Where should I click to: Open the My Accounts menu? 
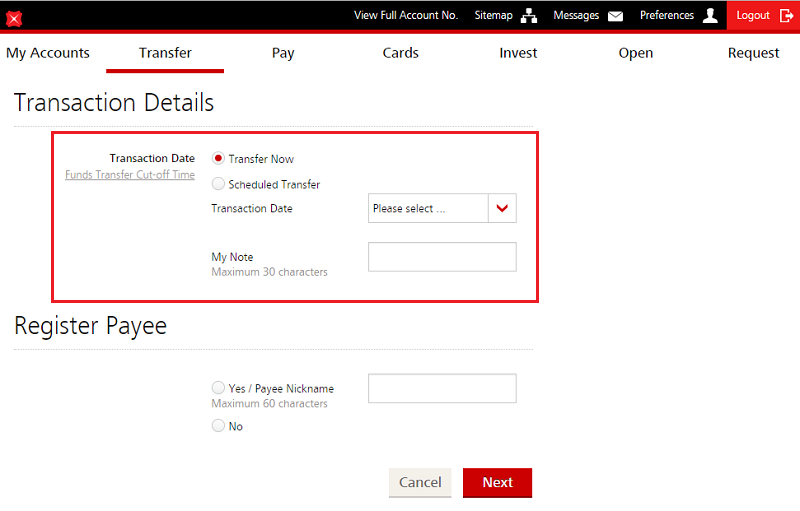pos(48,53)
